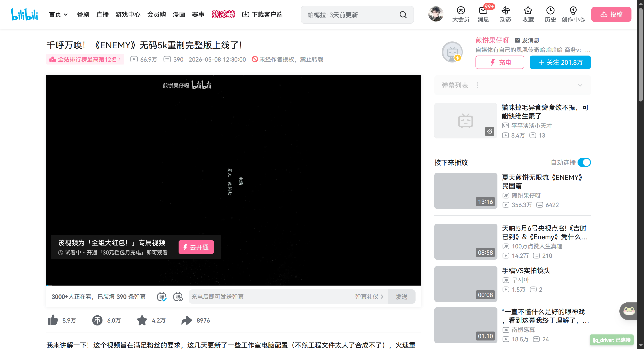
Task: Click the 下载客户端 download icon link
Action: point(262,14)
